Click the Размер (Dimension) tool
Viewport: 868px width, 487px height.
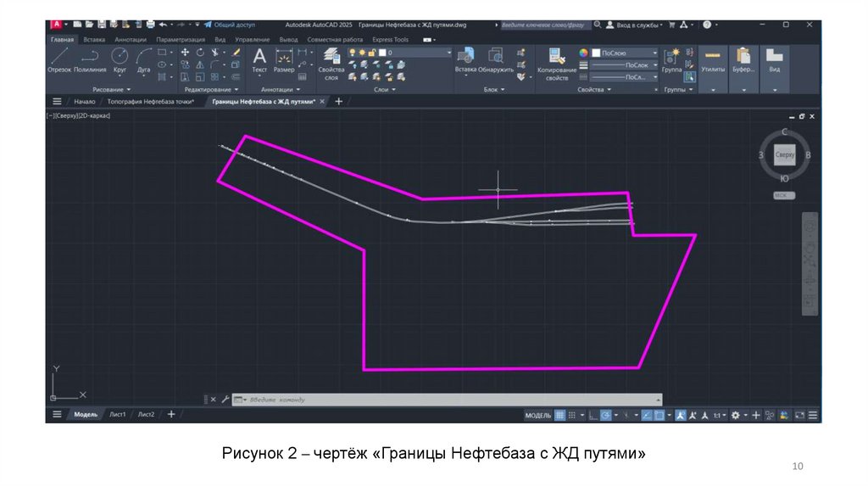(x=284, y=59)
